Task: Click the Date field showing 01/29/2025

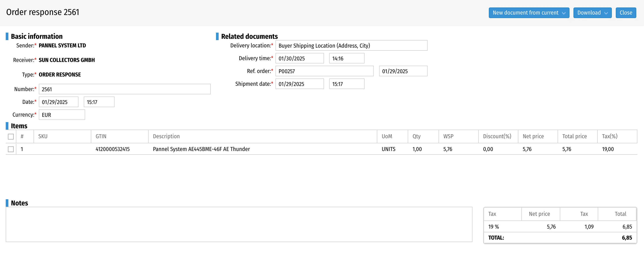Action: pos(58,102)
